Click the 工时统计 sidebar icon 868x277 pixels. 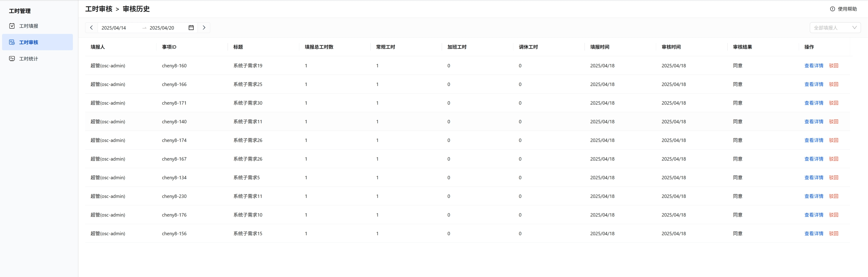coord(12,58)
